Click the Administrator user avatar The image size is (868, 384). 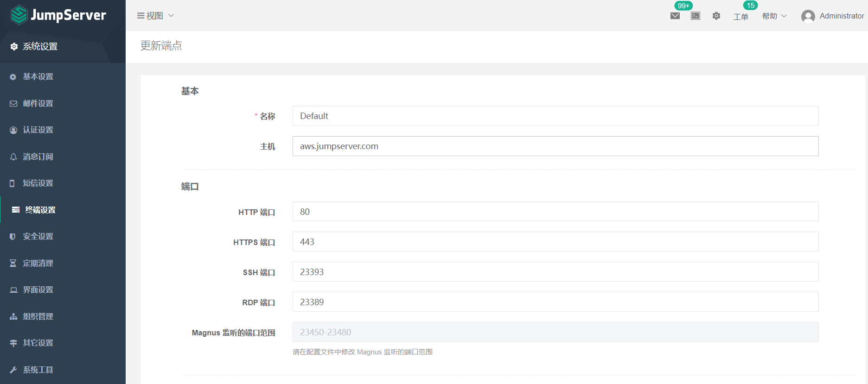pyautogui.click(x=808, y=16)
